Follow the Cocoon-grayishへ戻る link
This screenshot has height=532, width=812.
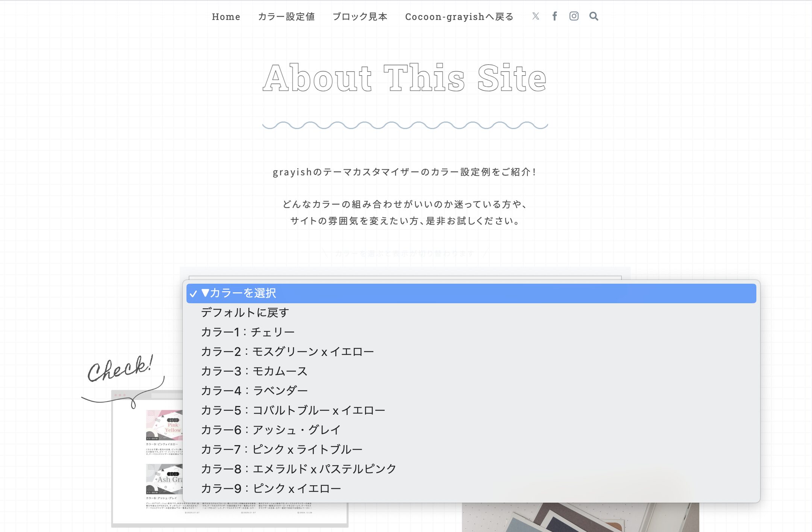(459, 17)
